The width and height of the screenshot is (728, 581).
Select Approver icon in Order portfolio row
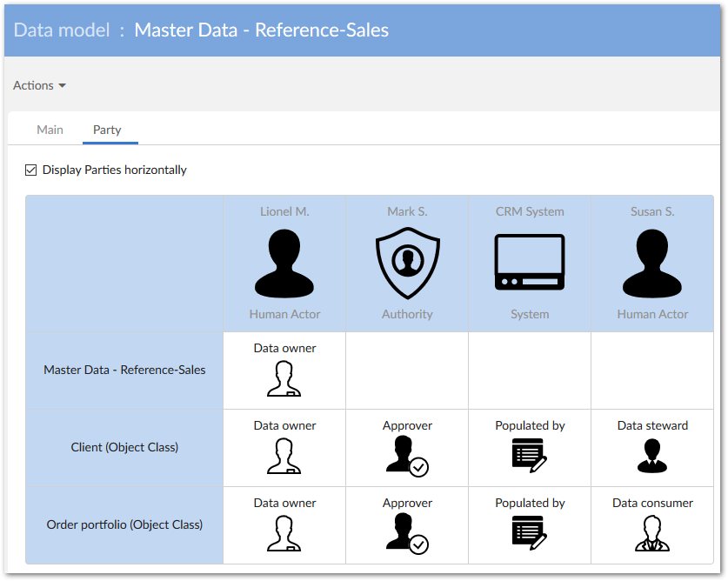(406, 533)
